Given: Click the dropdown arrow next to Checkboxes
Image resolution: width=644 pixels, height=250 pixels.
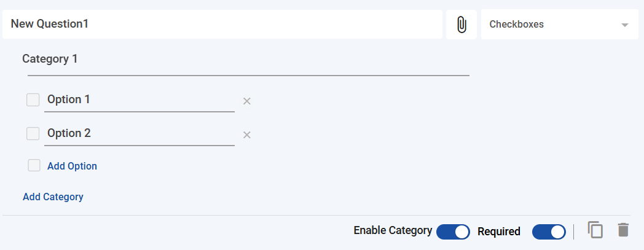Looking at the screenshot, I should [x=625, y=25].
